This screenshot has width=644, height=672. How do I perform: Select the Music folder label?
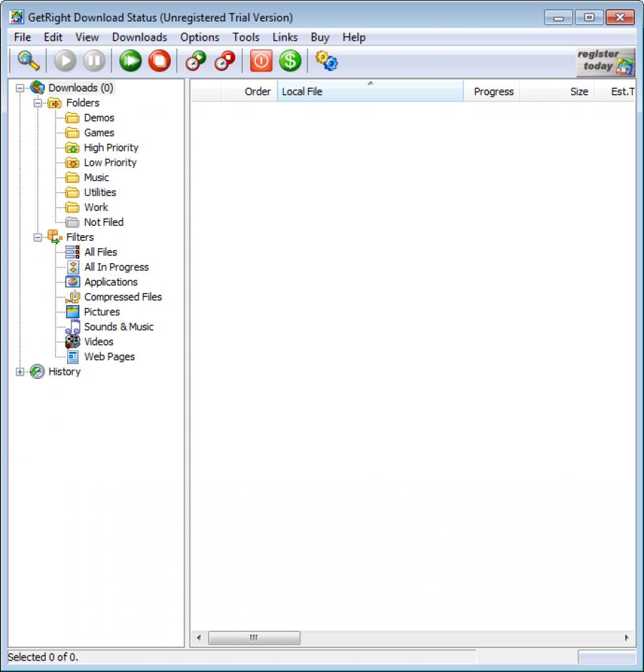pyautogui.click(x=96, y=177)
